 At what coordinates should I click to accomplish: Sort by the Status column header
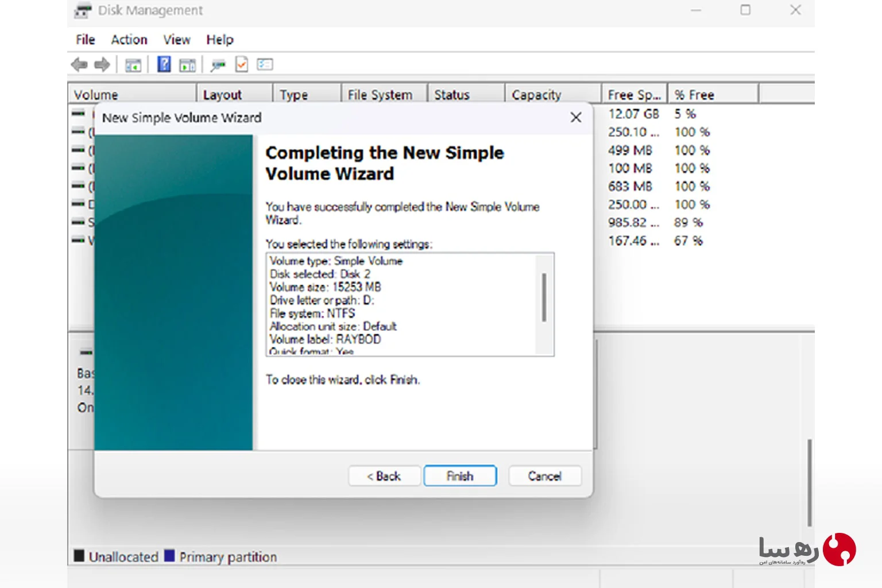[x=466, y=95]
